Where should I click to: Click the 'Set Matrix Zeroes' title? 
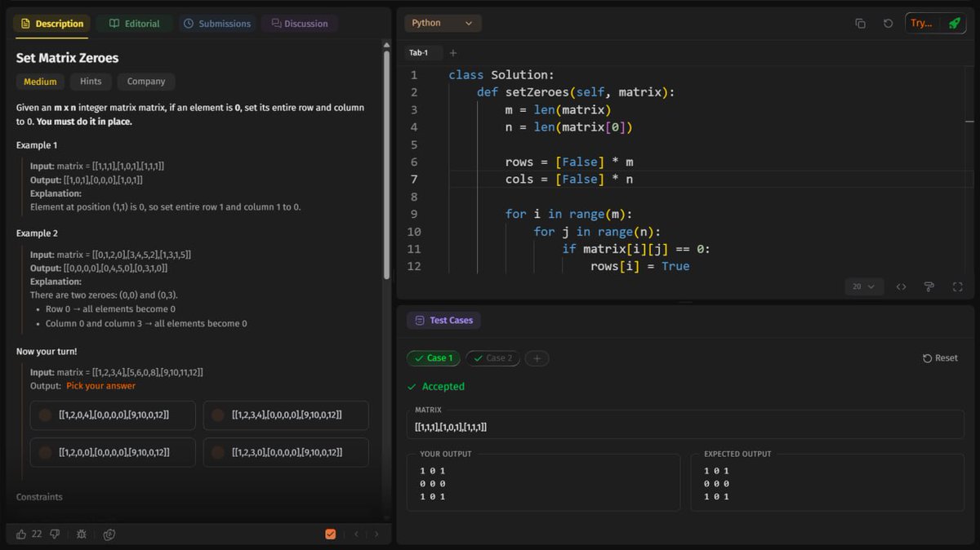coord(67,58)
